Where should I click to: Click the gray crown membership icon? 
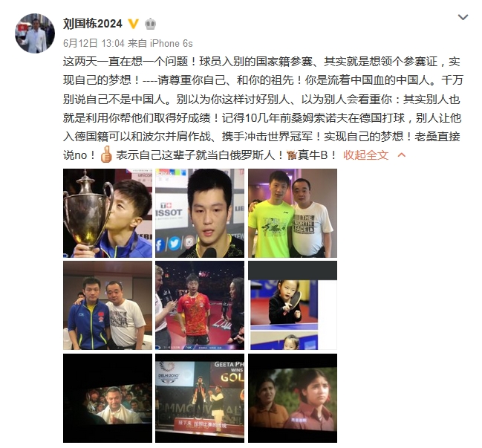(x=150, y=24)
